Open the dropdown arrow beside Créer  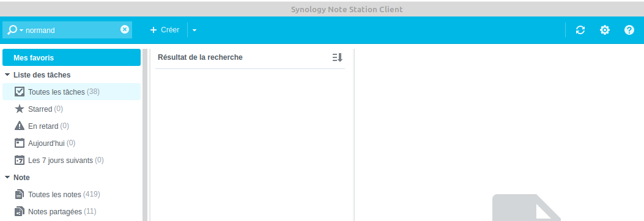click(x=194, y=30)
